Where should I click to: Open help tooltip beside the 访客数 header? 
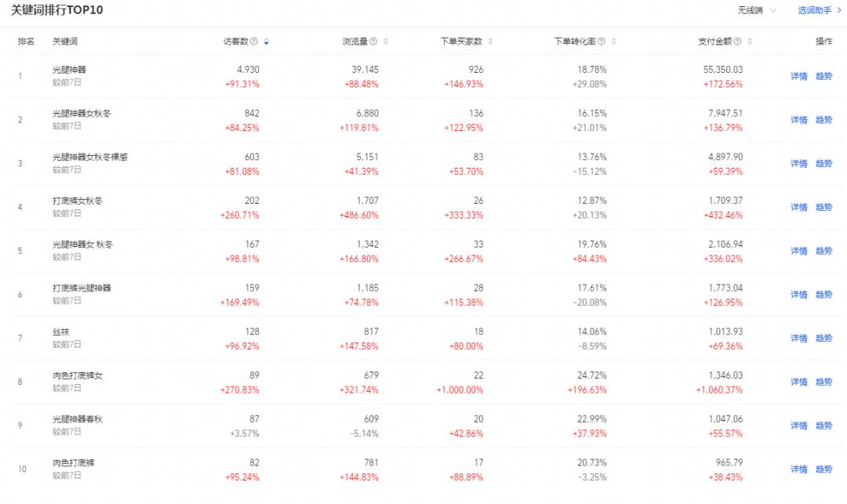click(x=256, y=41)
